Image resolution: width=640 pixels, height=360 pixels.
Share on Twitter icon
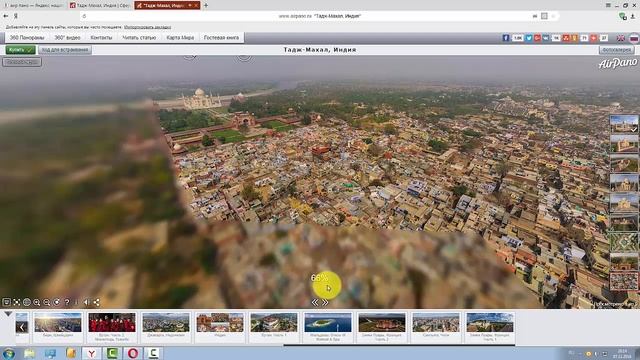pos(529,38)
